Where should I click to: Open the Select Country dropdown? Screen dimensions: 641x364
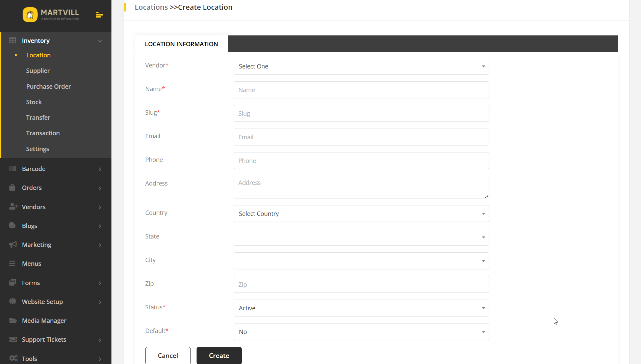pyautogui.click(x=361, y=214)
